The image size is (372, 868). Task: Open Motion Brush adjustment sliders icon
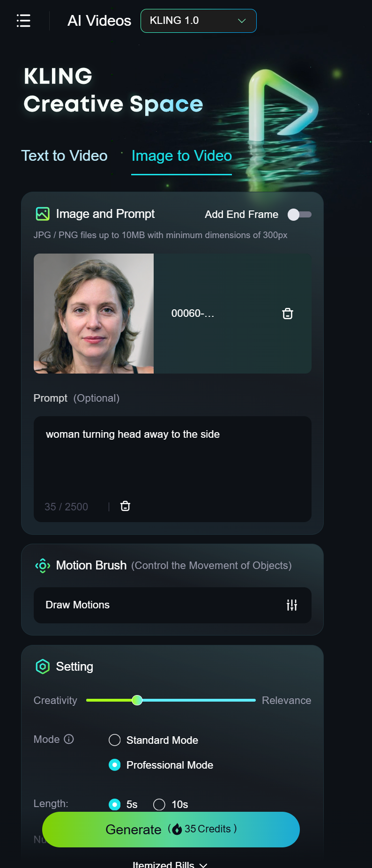[x=292, y=605]
